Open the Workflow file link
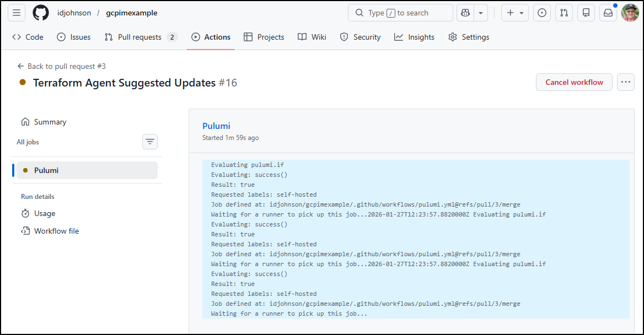This screenshot has width=644, height=335. click(x=56, y=231)
